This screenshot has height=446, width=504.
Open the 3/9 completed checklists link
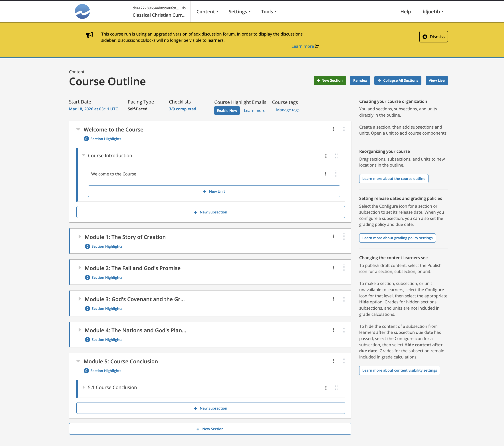pyautogui.click(x=183, y=109)
